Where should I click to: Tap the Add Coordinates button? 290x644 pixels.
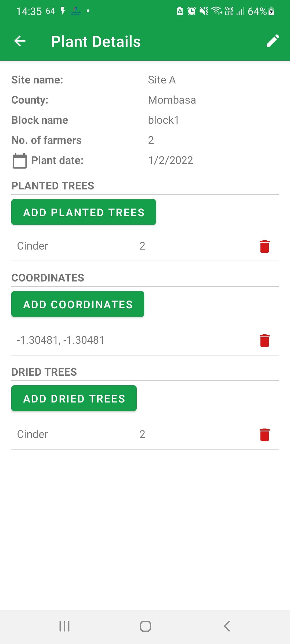pos(78,304)
